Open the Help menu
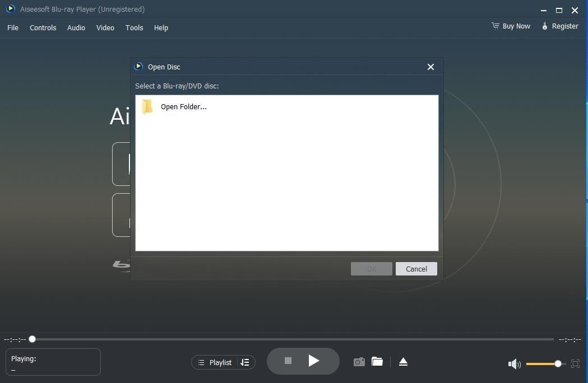 point(161,28)
